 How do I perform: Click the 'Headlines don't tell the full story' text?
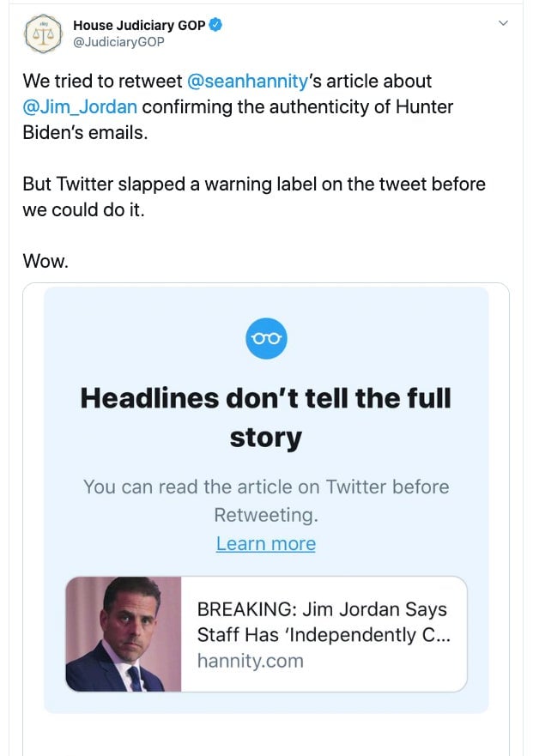point(266,418)
